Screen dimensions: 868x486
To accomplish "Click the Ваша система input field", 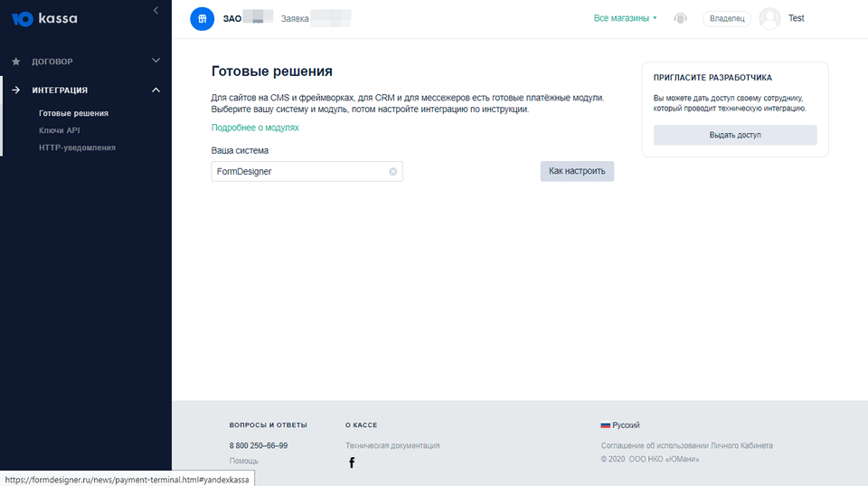I will (298, 171).
